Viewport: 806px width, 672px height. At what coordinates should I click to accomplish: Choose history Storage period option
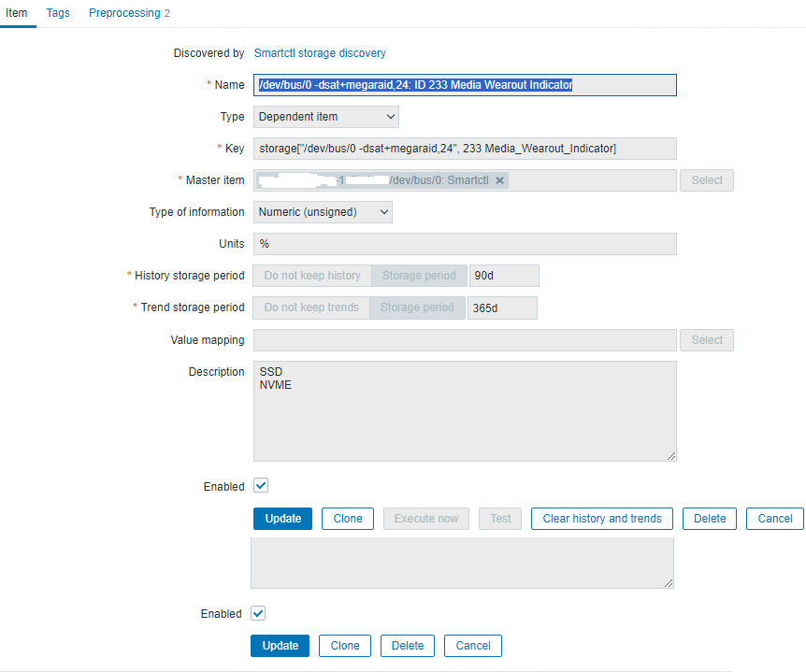tap(419, 276)
